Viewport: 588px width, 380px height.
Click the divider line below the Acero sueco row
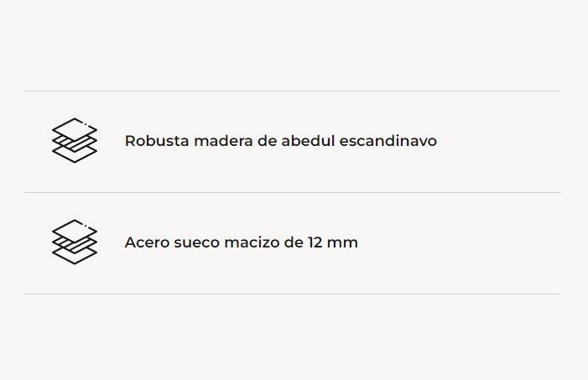pyautogui.click(x=292, y=294)
